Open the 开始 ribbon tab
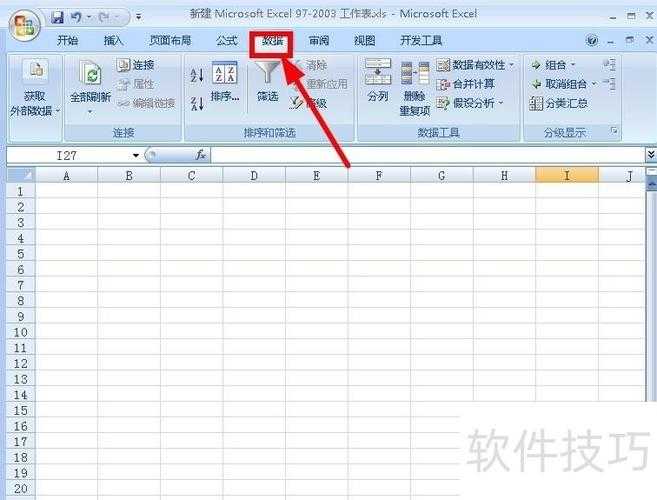Image resolution: width=657 pixels, height=500 pixels. click(x=67, y=40)
